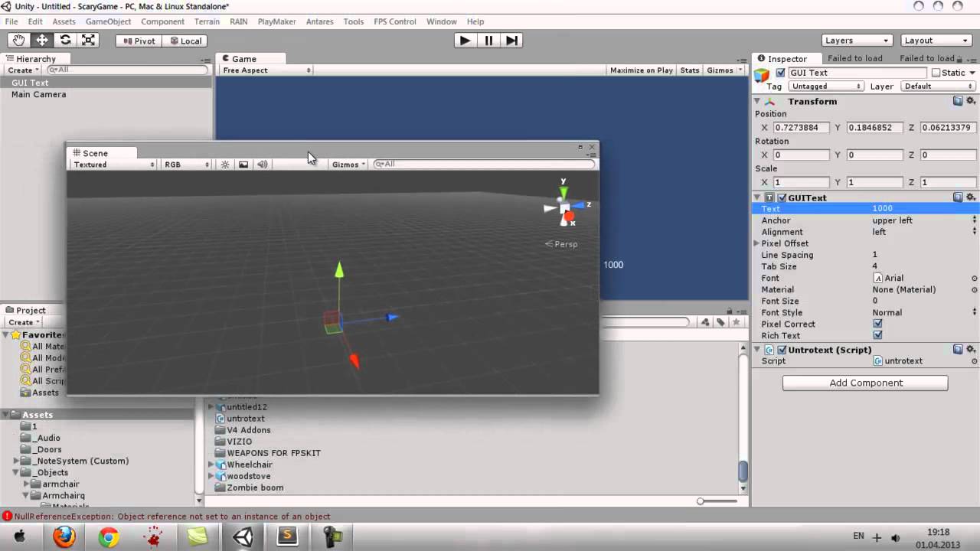Open Transform component help book icon
Viewport: 980px width, 551px height.
click(x=958, y=101)
